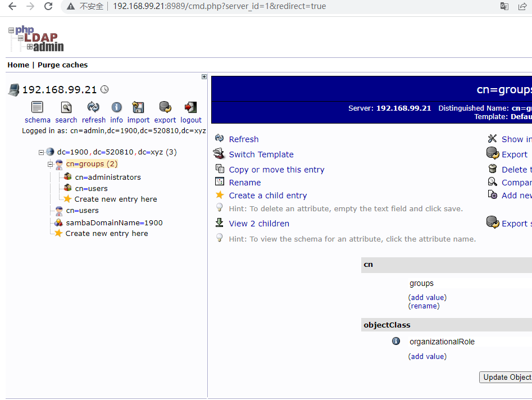532x400 pixels.
Task: Open the Home menu link
Action: pos(18,65)
